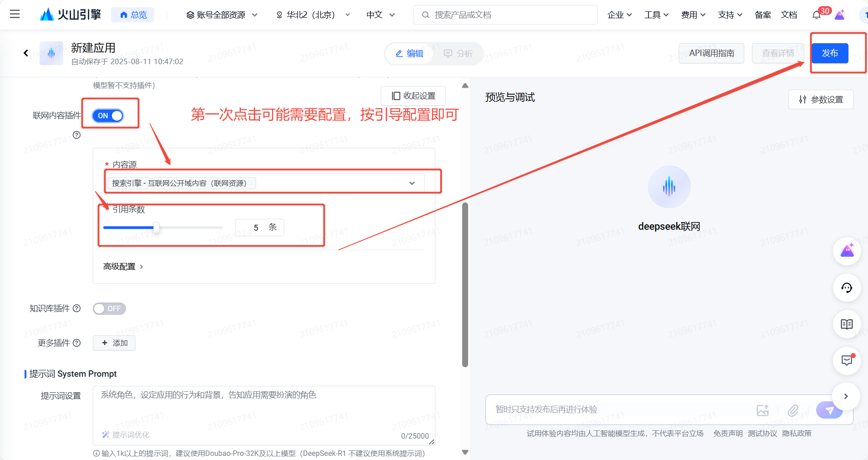Open the customer service headset icon
This screenshot has height=460, width=868.
click(847, 288)
